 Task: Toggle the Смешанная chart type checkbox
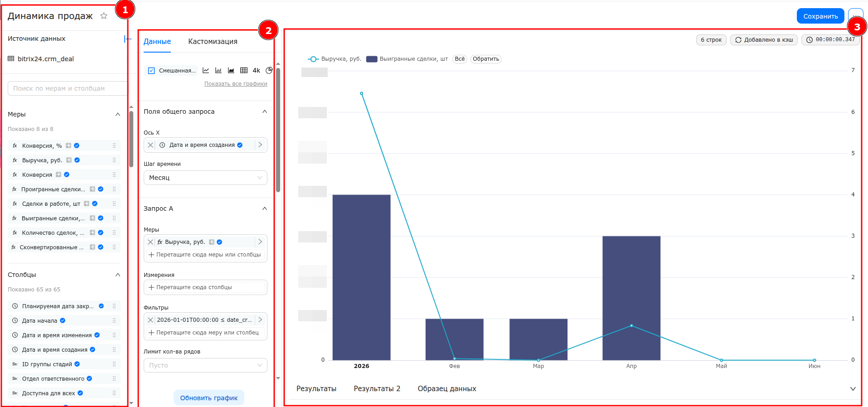click(x=152, y=71)
